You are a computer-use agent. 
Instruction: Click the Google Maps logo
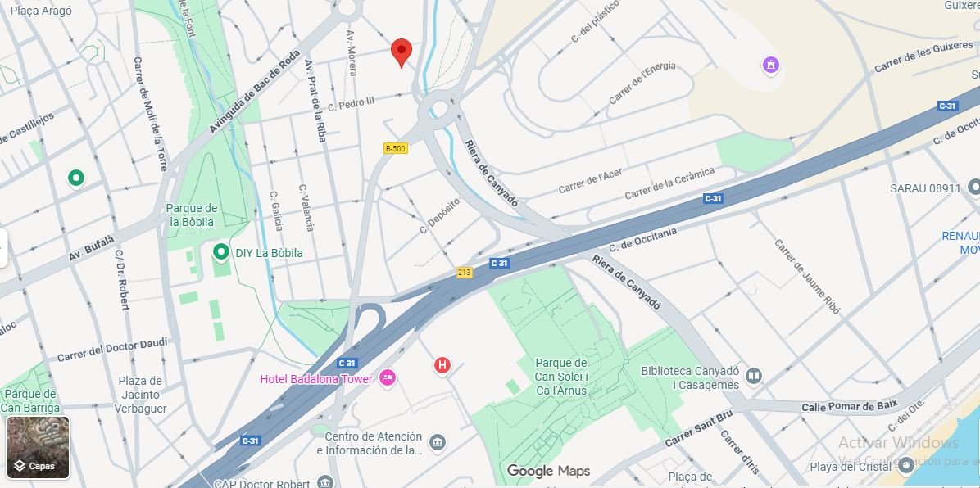point(548,471)
